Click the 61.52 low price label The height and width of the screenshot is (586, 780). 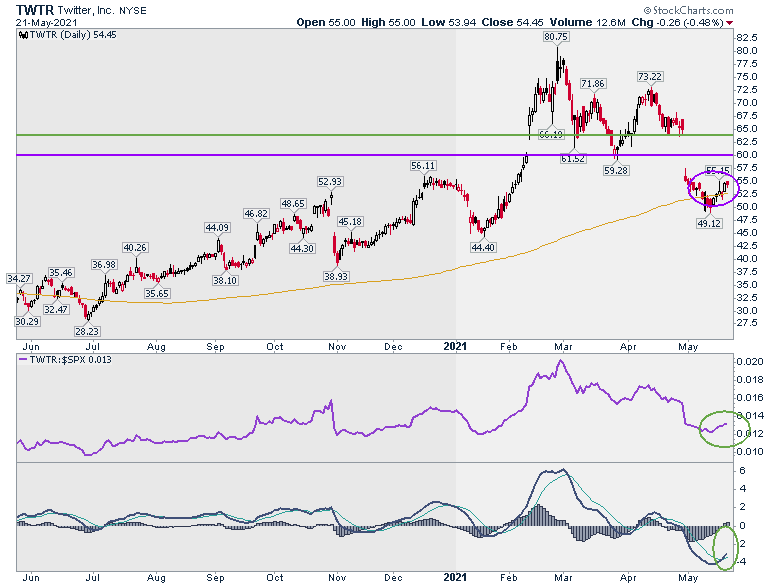573,159
